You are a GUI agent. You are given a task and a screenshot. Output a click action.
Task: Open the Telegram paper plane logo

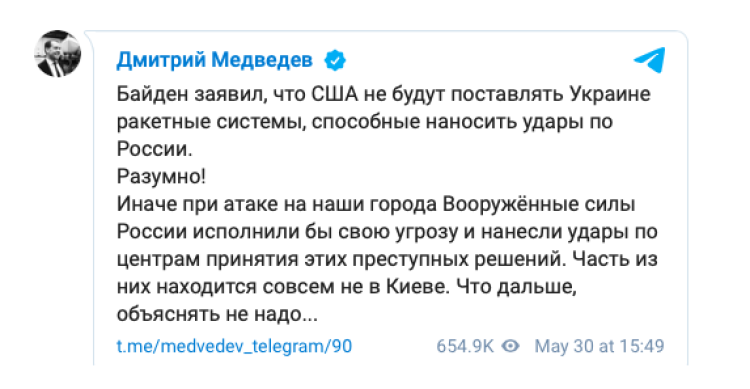click(x=650, y=60)
